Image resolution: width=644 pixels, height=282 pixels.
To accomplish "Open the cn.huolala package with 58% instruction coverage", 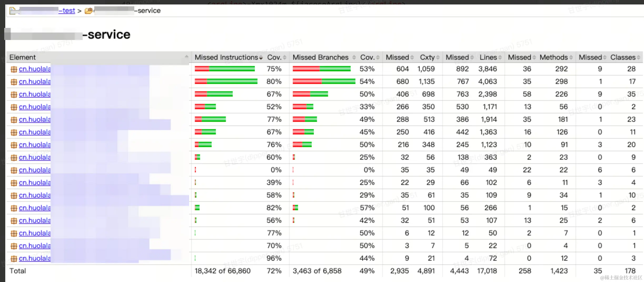I will tap(35, 195).
